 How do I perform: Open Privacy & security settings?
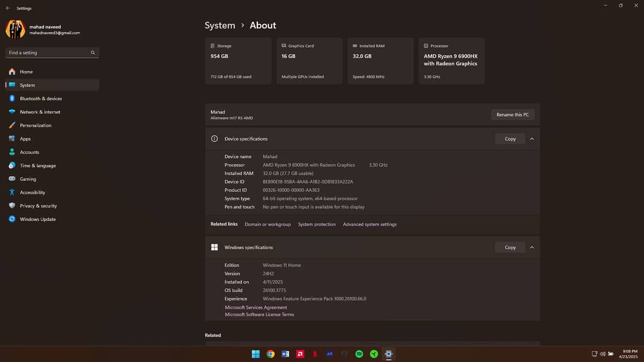pyautogui.click(x=52, y=206)
